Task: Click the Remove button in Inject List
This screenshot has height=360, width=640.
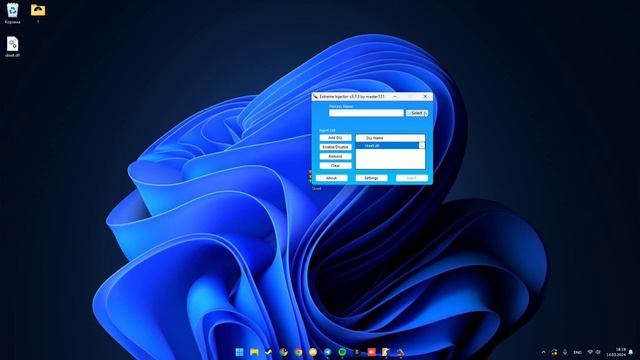Action: [x=335, y=156]
